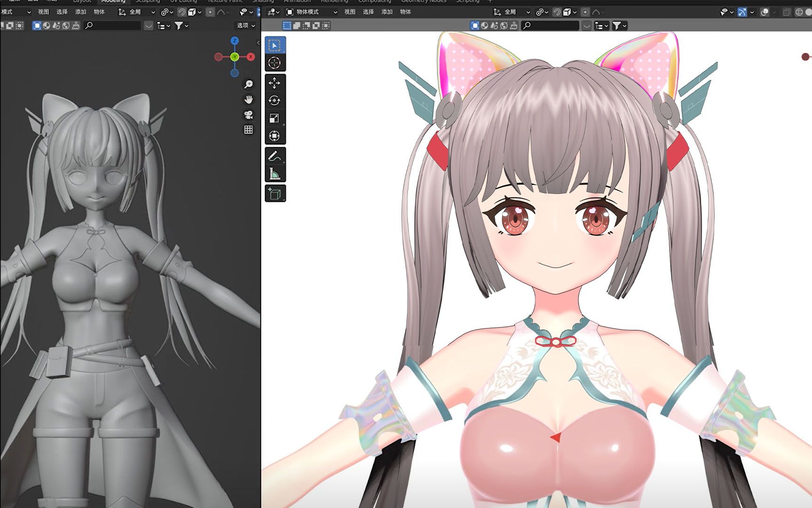Choose the invert-selection mode icon in right viewport
Viewport: 812px width, 508px height.
point(316,25)
